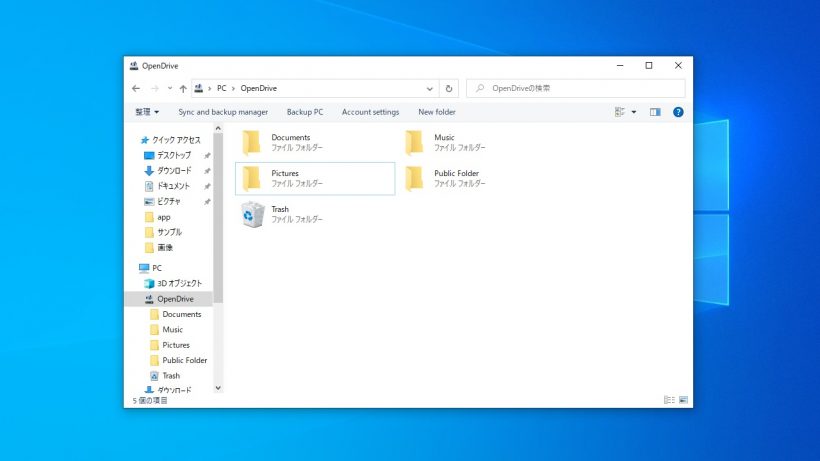
Task: Click sidebar scrollbar down arrow
Action: point(218,388)
